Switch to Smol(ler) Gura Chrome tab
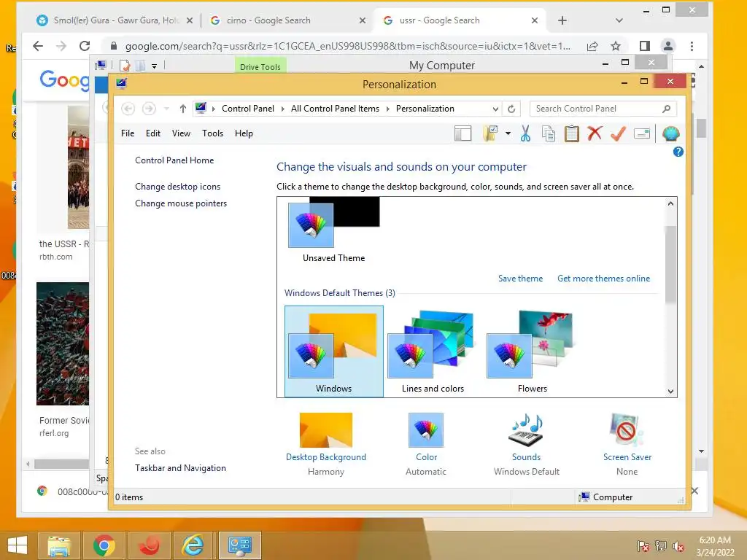Screen dimensions: 747x560 [x=115, y=20]
